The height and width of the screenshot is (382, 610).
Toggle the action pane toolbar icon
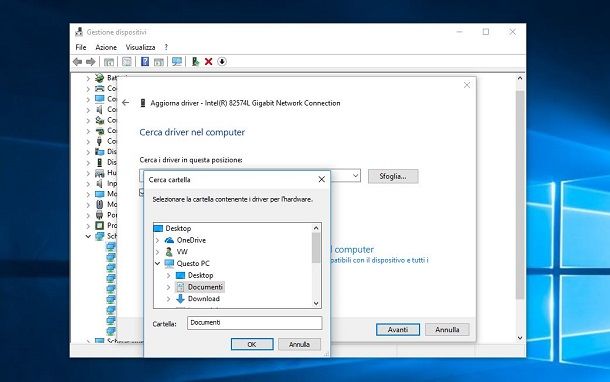coord(158,61)
